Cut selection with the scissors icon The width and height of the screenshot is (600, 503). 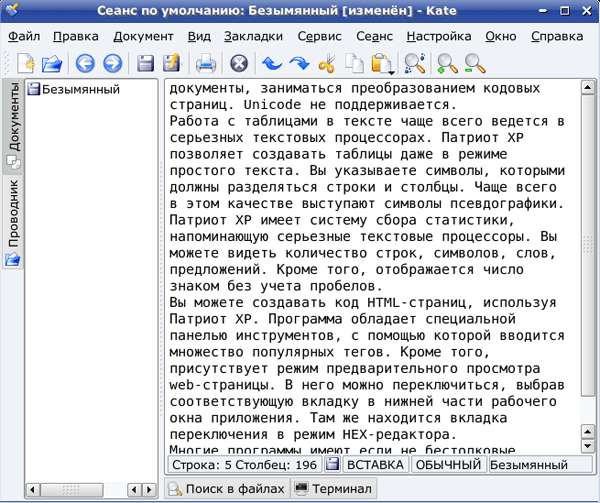pyautogui.click(x=326, y=64)
